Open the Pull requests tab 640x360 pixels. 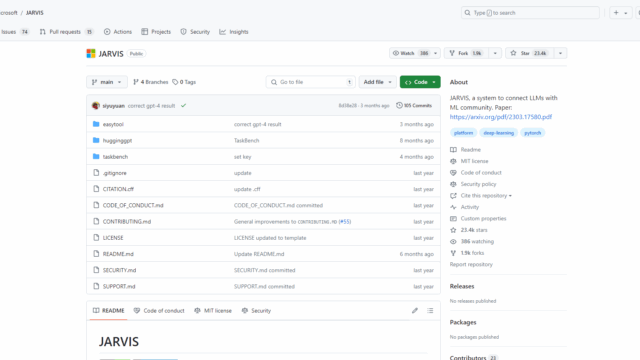67,32
